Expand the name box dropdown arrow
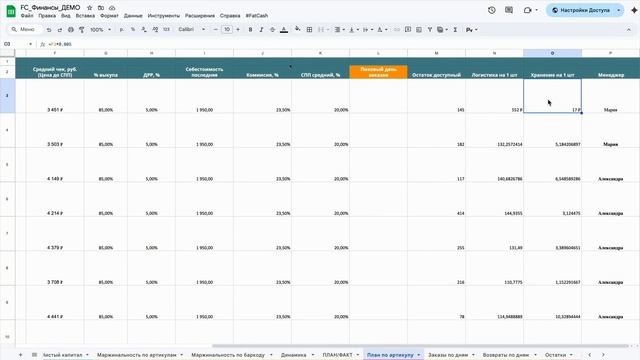Image resolution: width=640 pixels, height=360 pixels. pos(30,44)
